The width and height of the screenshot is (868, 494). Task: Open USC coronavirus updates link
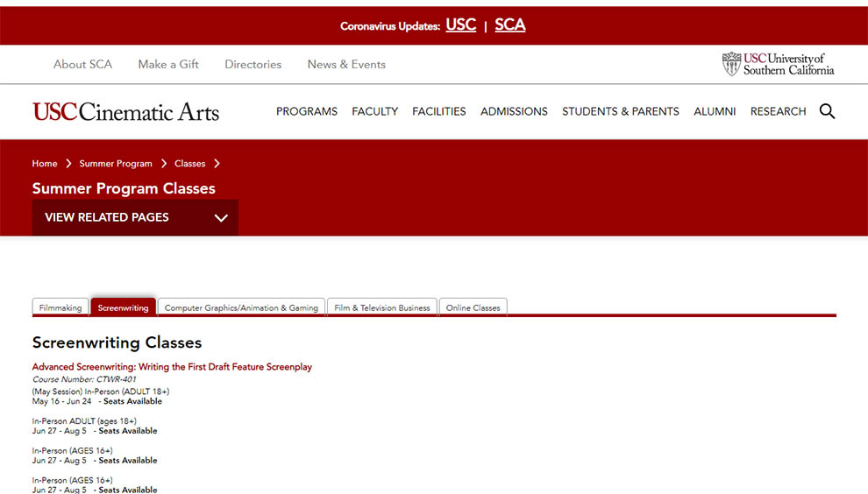(460, 25)
